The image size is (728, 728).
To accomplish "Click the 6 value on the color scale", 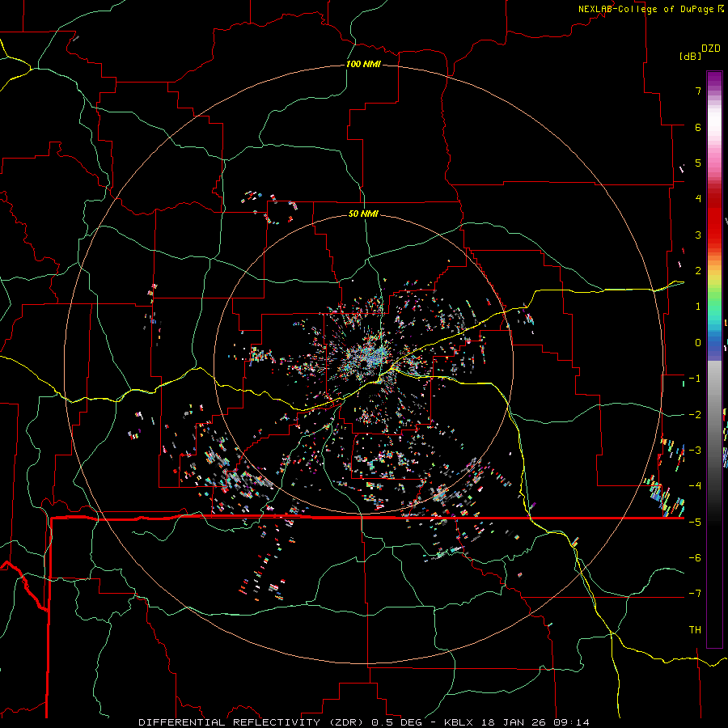I will pos(698,127).
